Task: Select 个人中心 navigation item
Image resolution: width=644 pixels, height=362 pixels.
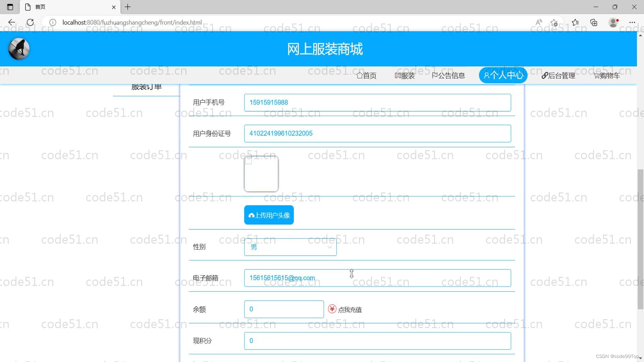Action: click(503, 75)
